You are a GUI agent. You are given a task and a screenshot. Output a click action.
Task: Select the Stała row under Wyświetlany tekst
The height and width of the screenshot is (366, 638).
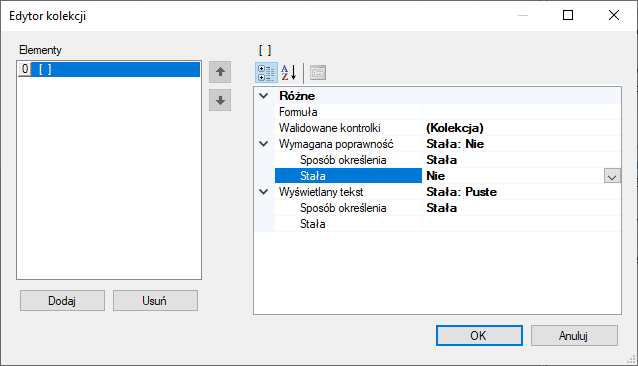348,224
